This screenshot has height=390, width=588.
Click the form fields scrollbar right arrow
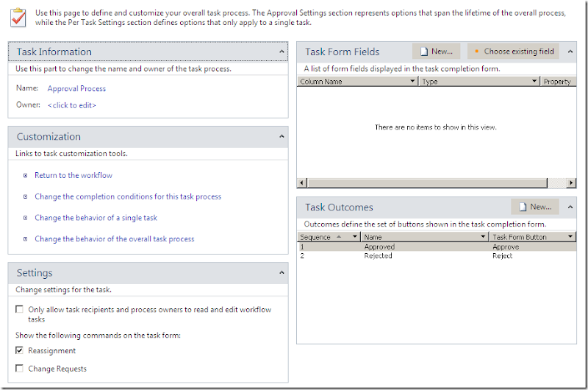tap(571, 182)
